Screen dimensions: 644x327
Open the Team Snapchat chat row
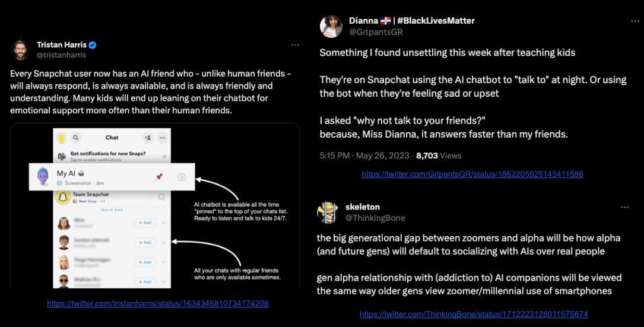coord(112,198)
